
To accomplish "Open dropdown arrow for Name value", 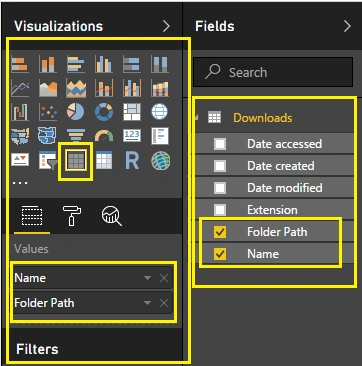I will click(147, 278).
